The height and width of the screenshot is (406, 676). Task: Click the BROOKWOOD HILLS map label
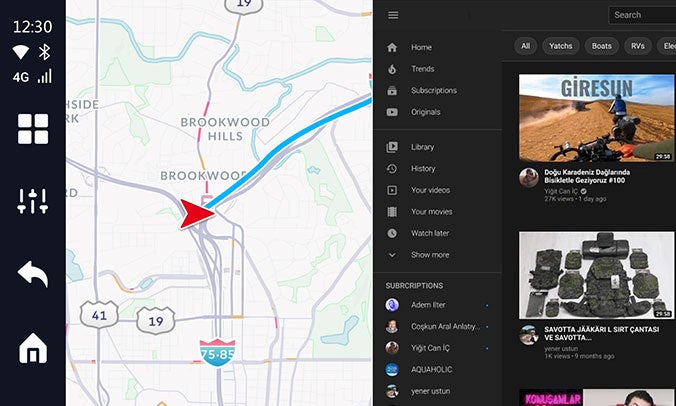click(x=225, y=129)
